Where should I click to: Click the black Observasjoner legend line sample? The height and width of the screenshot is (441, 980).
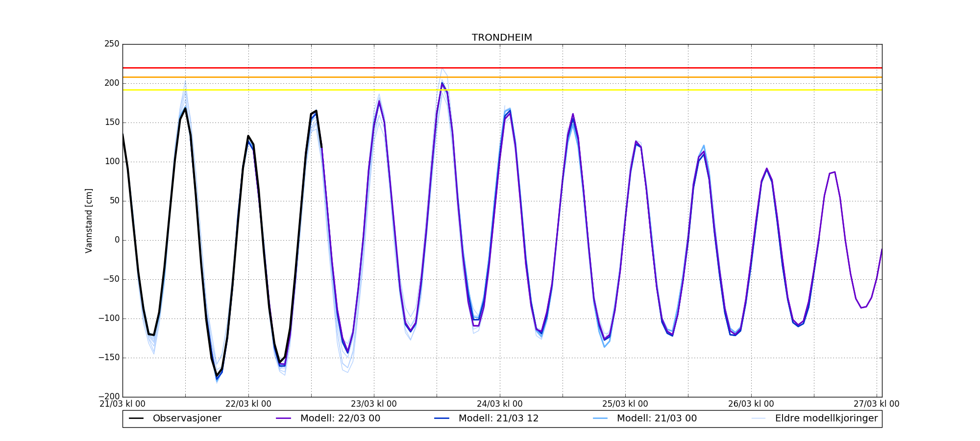[136, 418]
